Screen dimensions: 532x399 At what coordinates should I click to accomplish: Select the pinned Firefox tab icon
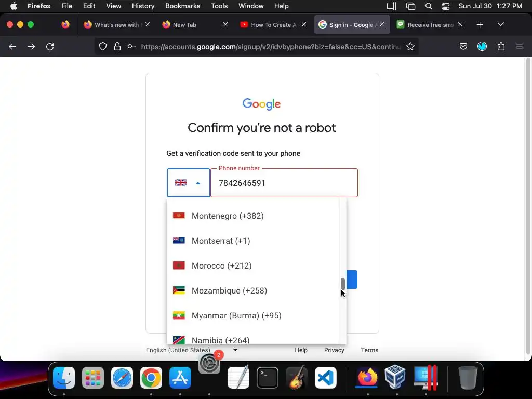tap(65, 24)
